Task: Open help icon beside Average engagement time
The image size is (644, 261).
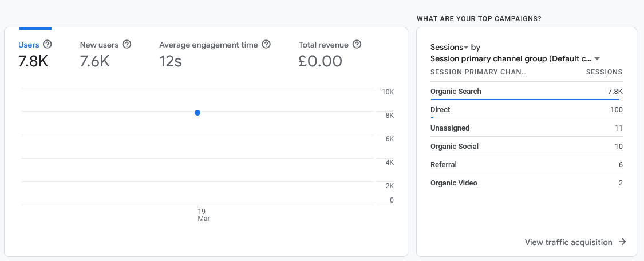Action: 266,44
